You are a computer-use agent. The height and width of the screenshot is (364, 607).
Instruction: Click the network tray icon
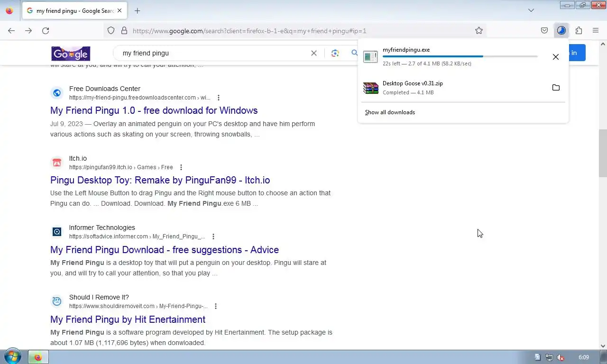[x=549, y=357]
